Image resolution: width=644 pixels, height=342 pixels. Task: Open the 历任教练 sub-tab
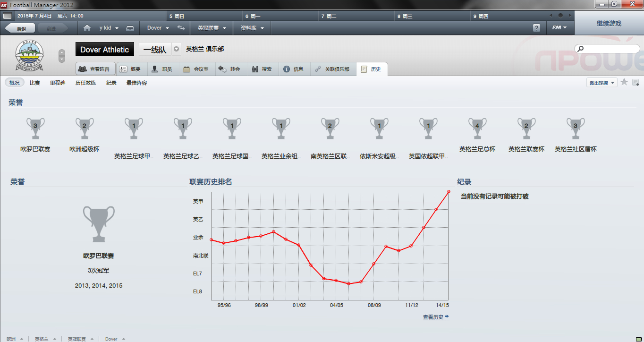click(x=85, y=83)
